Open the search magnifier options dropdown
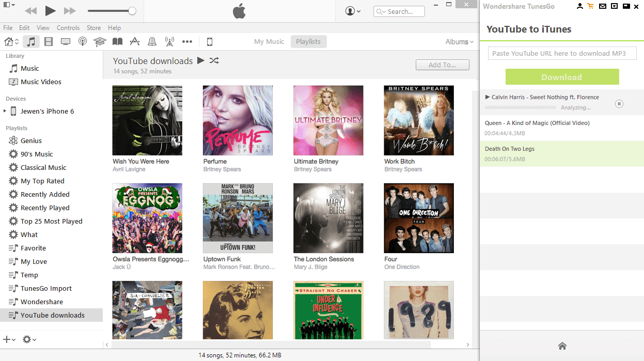 pos(382,11)
